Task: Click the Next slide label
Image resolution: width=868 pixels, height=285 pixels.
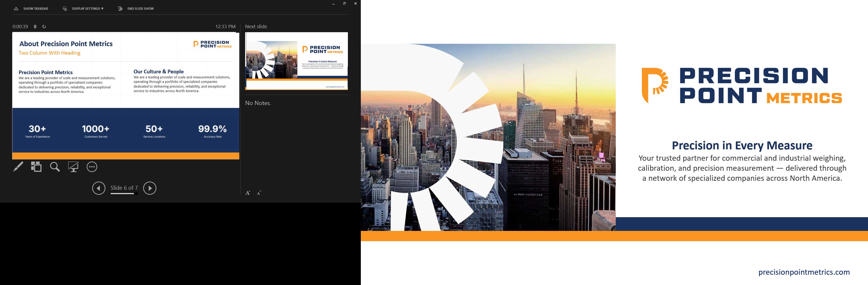Action: click(x=256, y=27)
